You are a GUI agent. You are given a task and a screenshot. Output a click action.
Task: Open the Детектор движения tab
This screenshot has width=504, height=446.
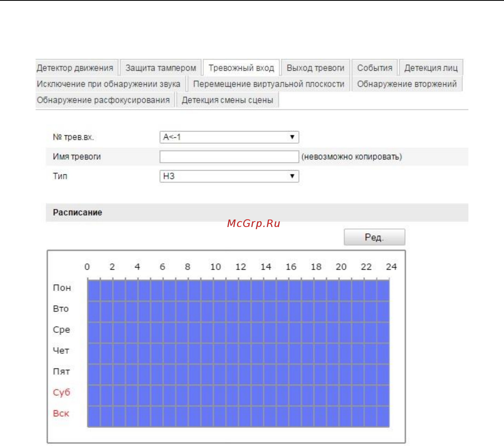click(76, 68)
